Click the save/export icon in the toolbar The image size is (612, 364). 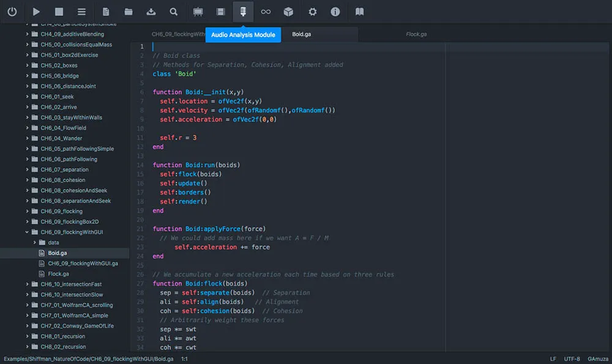pyautogui.click(x=152, y=11)
